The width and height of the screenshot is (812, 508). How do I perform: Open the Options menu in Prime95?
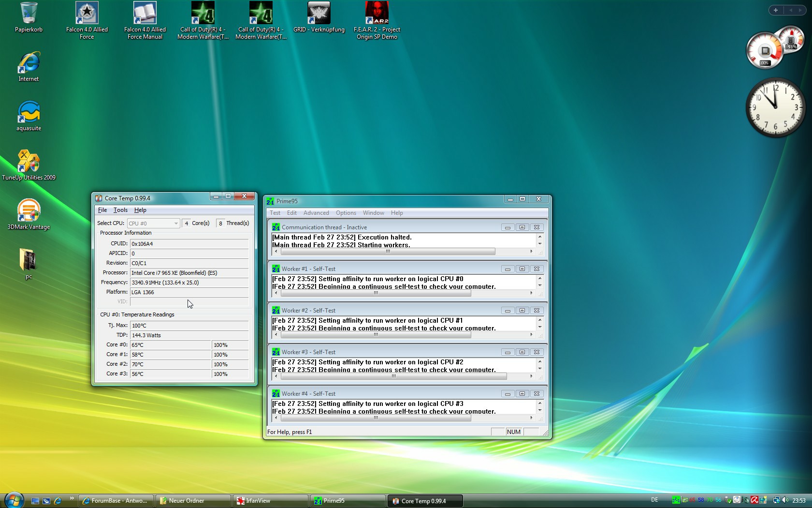tap(346, 213)
